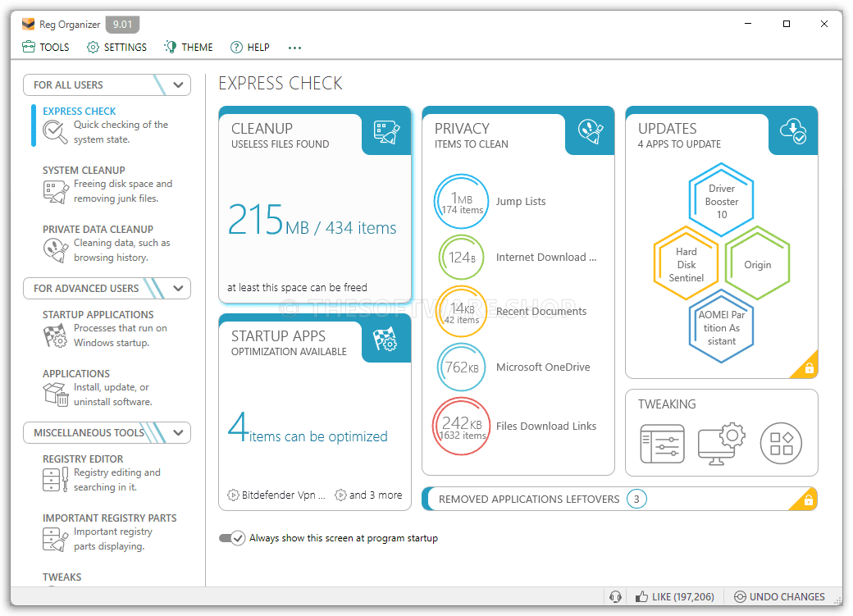Click the Applications box icon
This screenshot has width=853, height=616.
click(x=56, y=395)
